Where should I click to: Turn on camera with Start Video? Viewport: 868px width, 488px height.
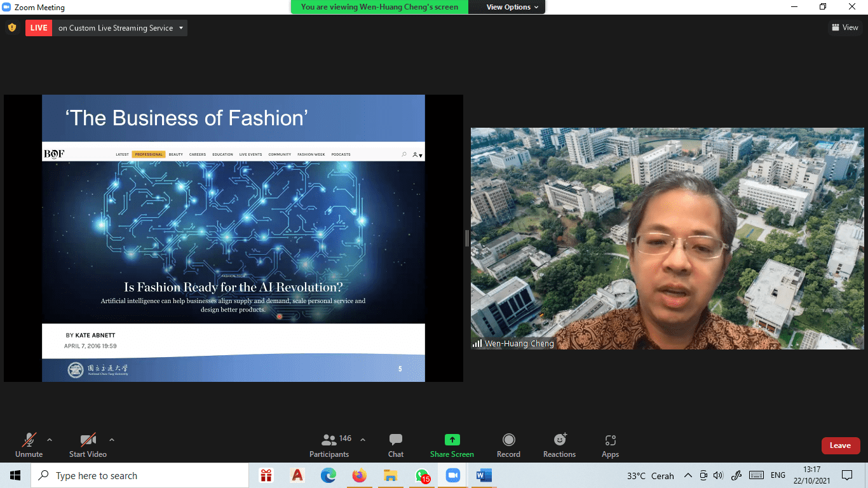pos(88,445)
